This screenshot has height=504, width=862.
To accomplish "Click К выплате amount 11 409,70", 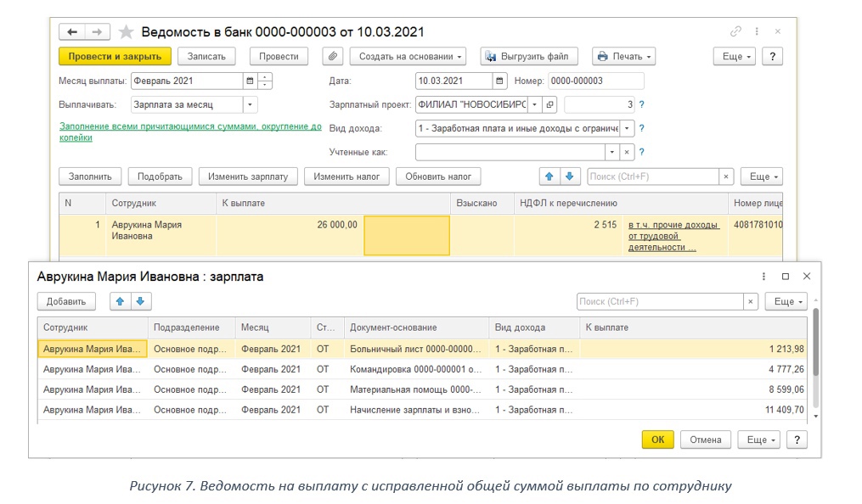I will tap(785, 410).
